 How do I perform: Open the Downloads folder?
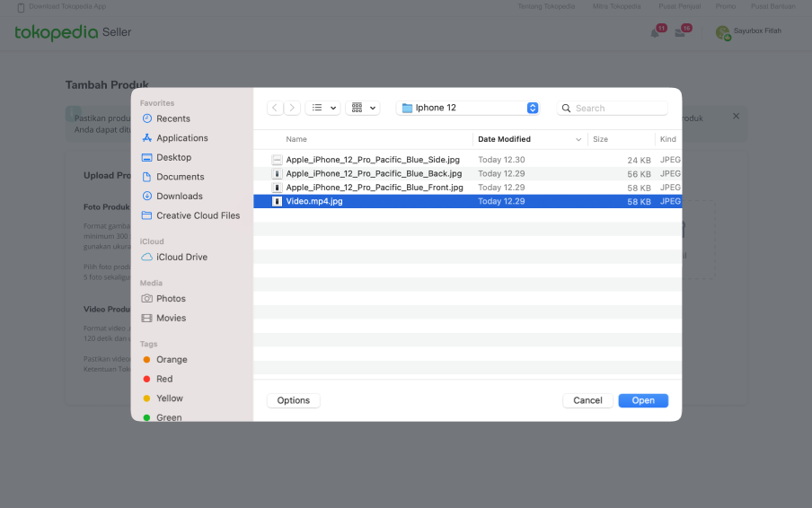click(x=179, y=196)
